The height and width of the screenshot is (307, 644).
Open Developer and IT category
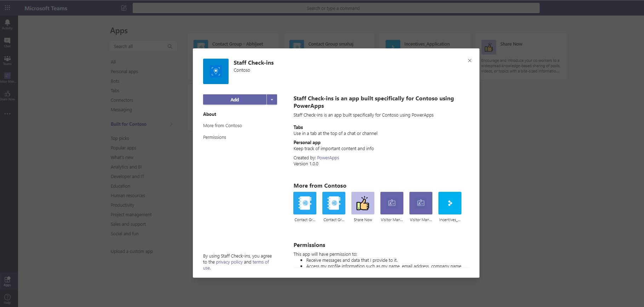point(127,176)
